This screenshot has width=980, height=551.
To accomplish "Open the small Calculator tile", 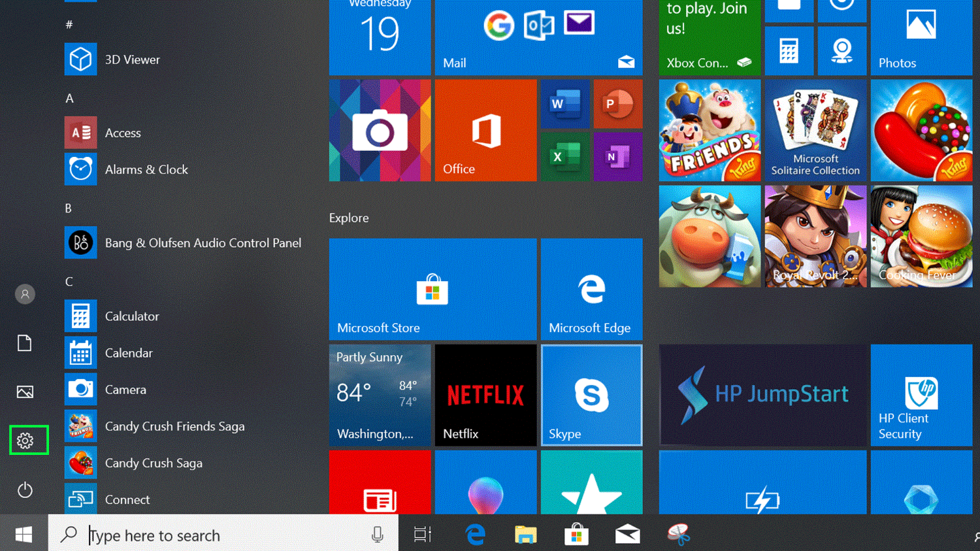I will [x=789, y=51].
